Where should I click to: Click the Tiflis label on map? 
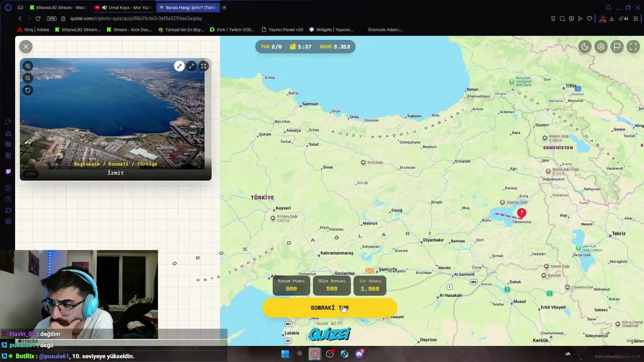[571, 86]
